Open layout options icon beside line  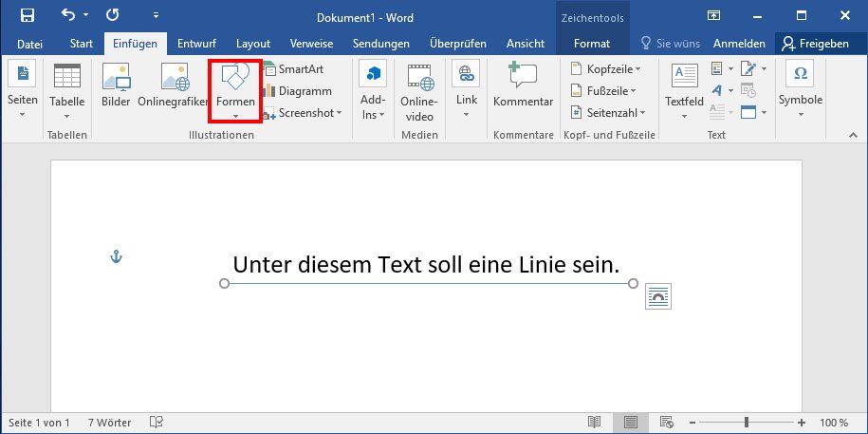(x=658, y=296)
